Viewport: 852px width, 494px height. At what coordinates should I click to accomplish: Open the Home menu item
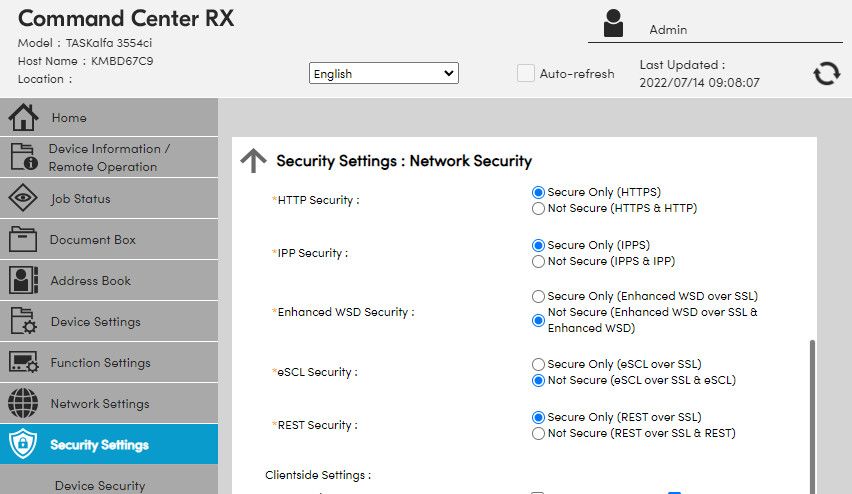pos(109,117)
